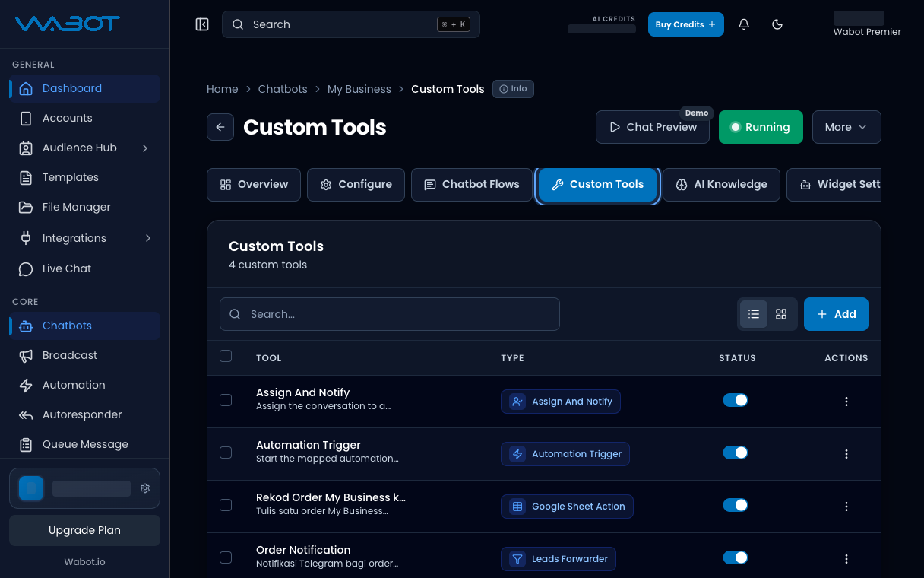Open Queue Message from sidebar
The width and height of the screenshot is (924, 578).
(84, 444)
